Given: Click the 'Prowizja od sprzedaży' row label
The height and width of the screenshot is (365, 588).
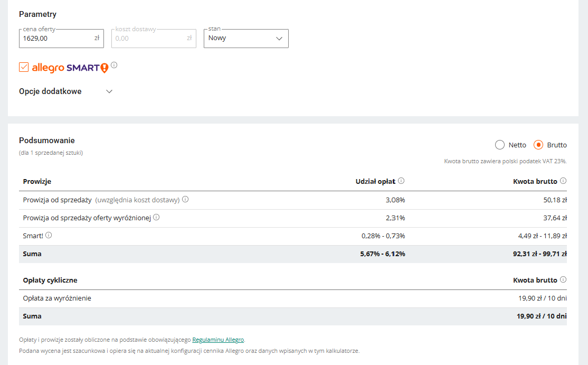Looking at the screenshot, I should point(58,200).
